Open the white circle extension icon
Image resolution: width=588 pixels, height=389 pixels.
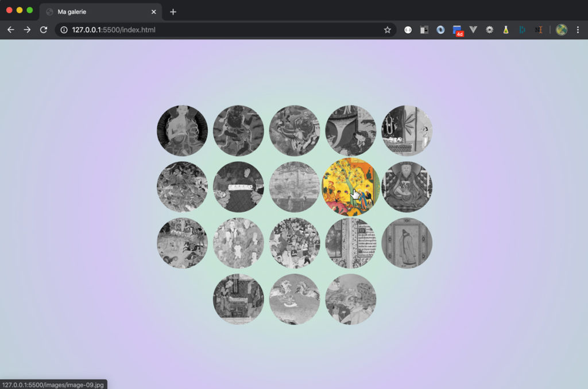(x=408, y=30)
